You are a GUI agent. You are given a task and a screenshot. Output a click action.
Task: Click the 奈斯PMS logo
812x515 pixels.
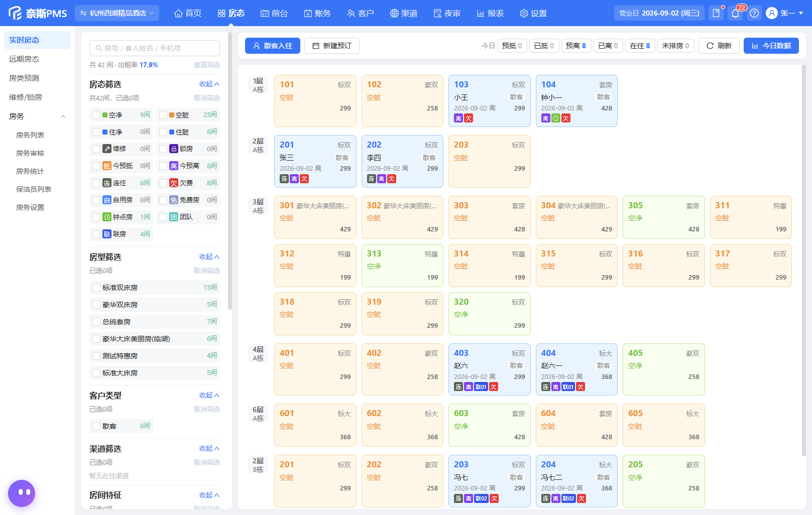pyautogui.click(x=37, y=13)
